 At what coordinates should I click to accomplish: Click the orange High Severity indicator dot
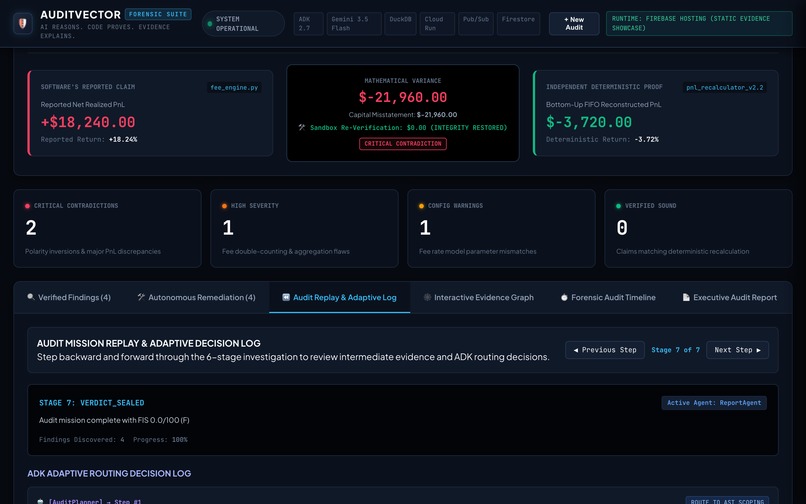coord(224,206)
